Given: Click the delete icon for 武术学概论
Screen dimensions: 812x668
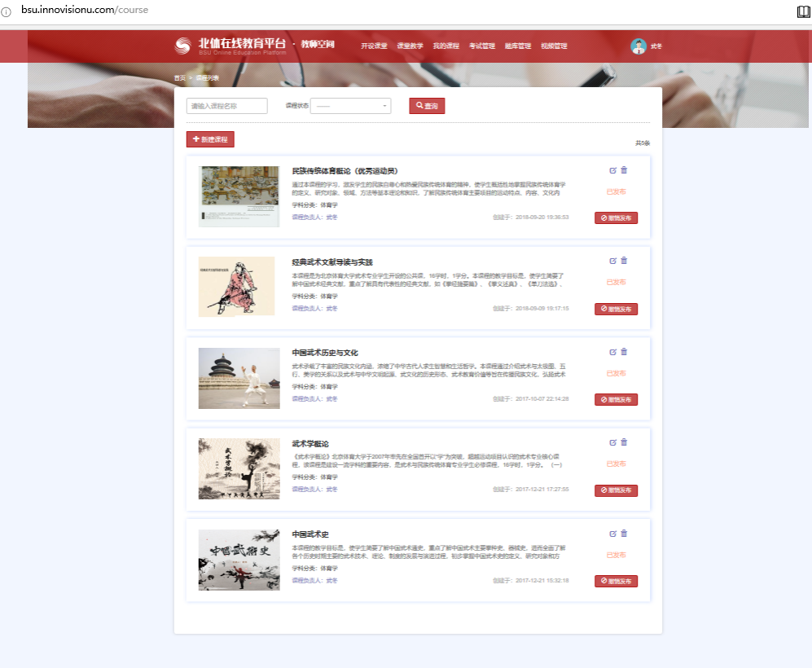Looking at the screenshot, I should (x=624, y=442).
